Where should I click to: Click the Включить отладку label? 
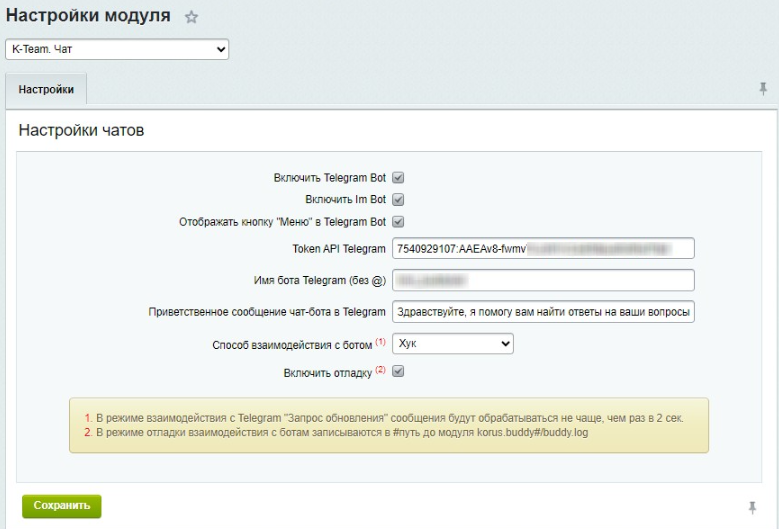[x=327, y=373]
